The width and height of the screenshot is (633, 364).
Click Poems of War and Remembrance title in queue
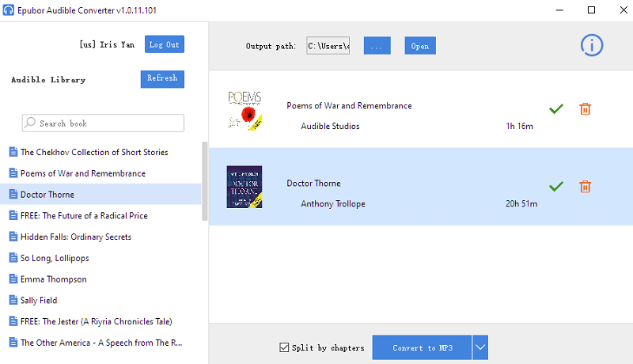349,105
